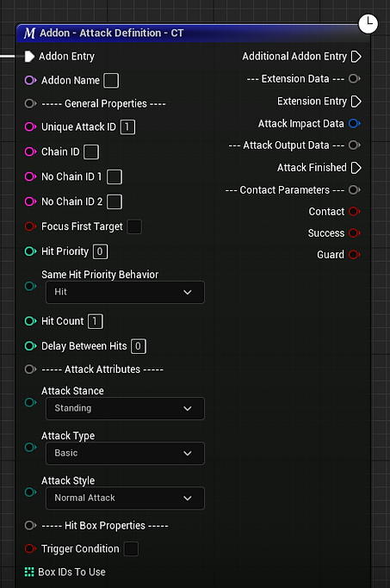Image resolution: width=390 pixels, height=588 pixels.
Task: Toggle the Focus First Target checkbox
Action: pyautogui.click(x=134, y=226)
